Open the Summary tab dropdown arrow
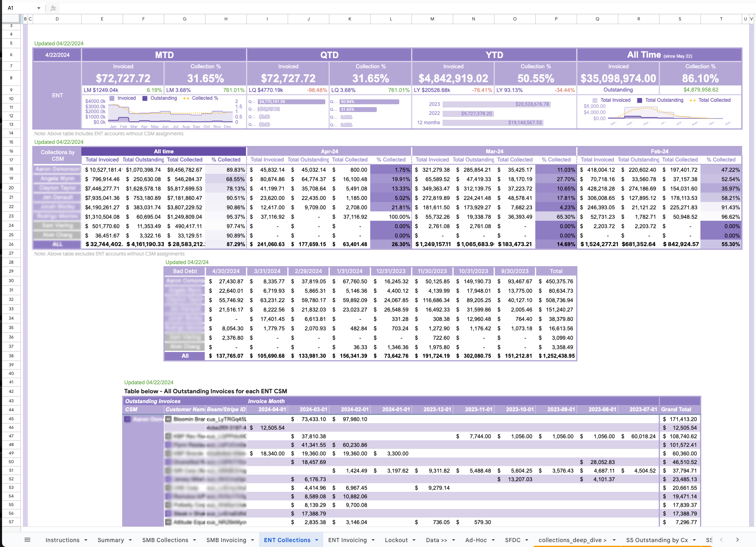Image resolution: width=756 pixels, height=547 pixels. pyautogui.click(x=130, y=540)
